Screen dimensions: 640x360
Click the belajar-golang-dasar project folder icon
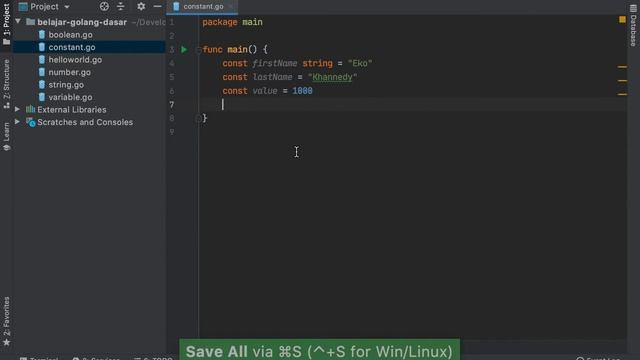[x=31, y=22]
